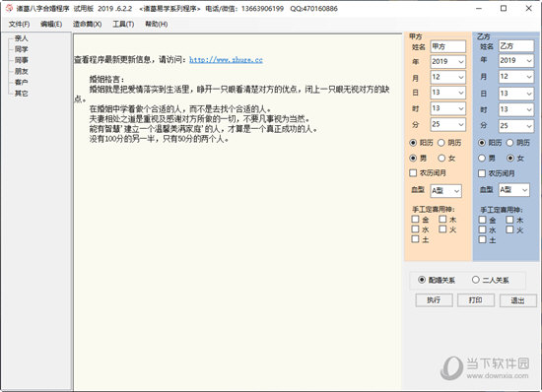Click the 执行 button
Viewport: 542px width, 392px height.
(434, 299)
